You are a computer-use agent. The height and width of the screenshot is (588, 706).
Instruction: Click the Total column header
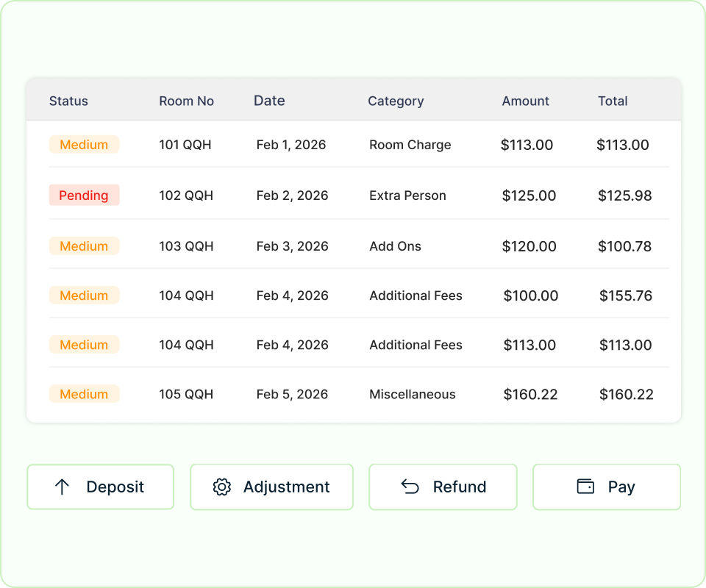(x=613, y=101)
